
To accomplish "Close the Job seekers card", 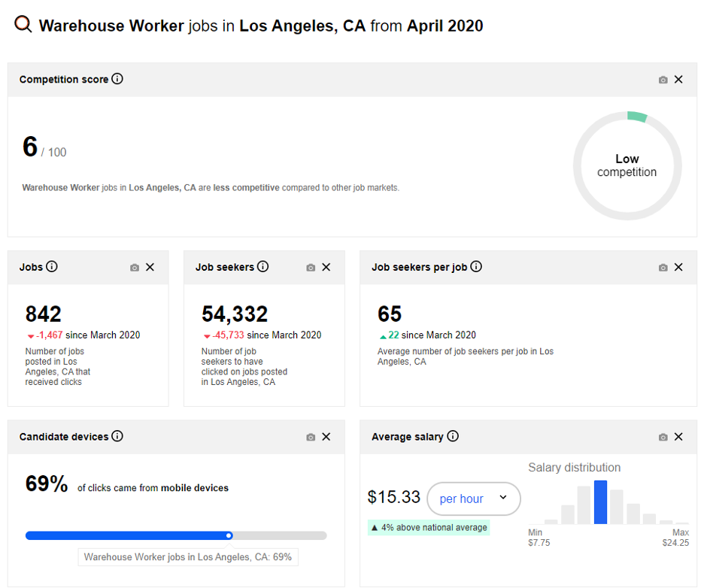I will [326, 268].
